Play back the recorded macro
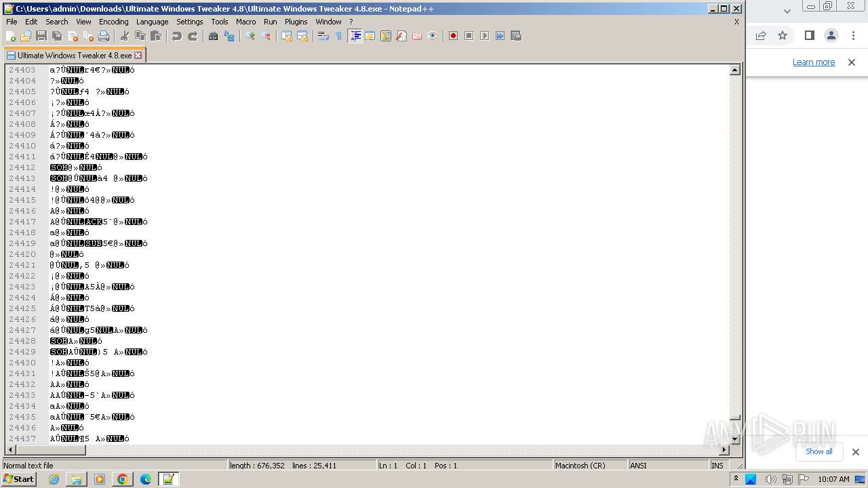The image size is (868, 488). [484, 36]
